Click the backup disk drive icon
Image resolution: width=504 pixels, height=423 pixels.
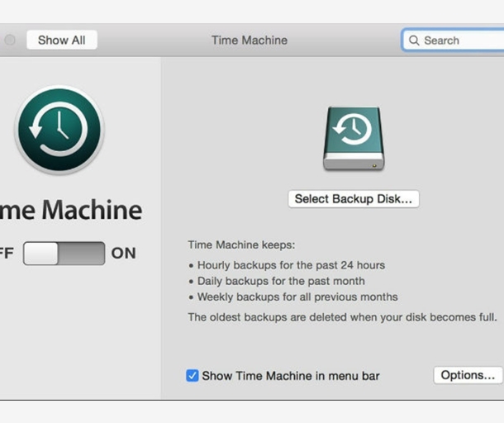(x=354, y=138)
